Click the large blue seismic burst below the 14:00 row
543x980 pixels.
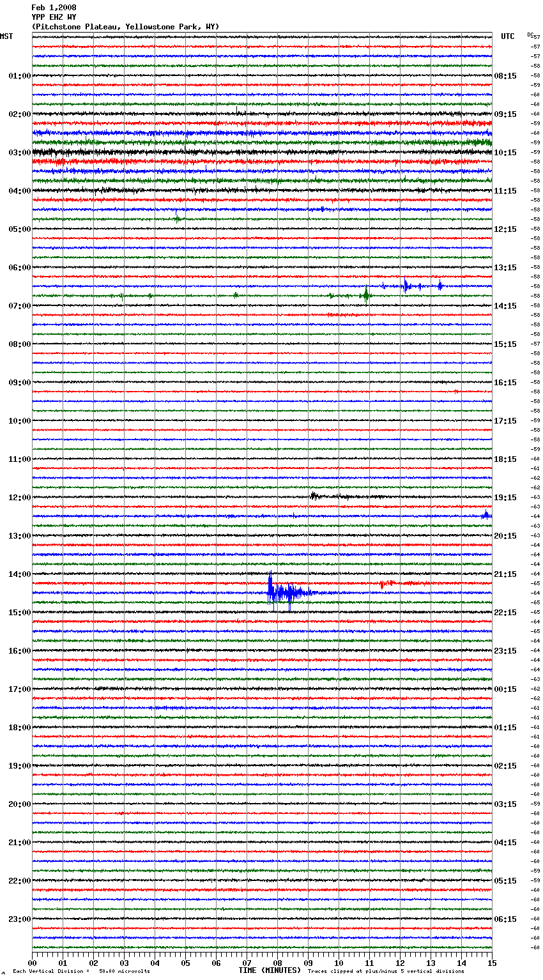pyautogui.click(x=289, y=592)
